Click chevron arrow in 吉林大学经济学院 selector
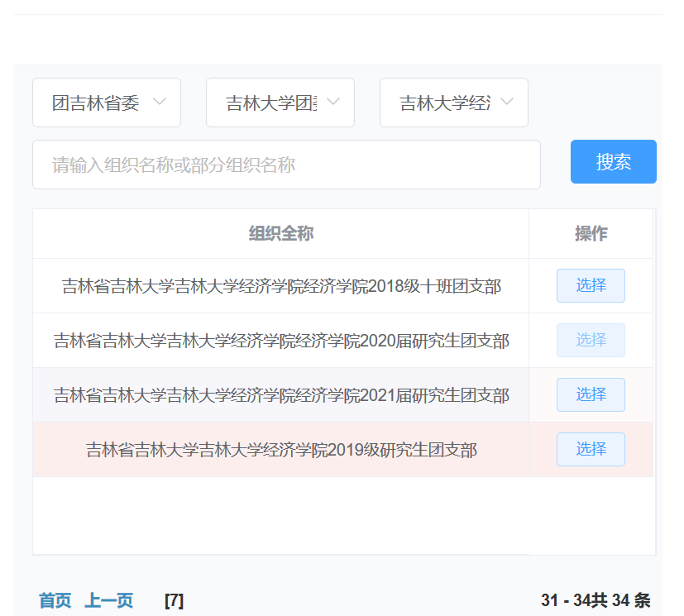Image resolution: width=684 pixels, height=616 pixels. [507, 102]
